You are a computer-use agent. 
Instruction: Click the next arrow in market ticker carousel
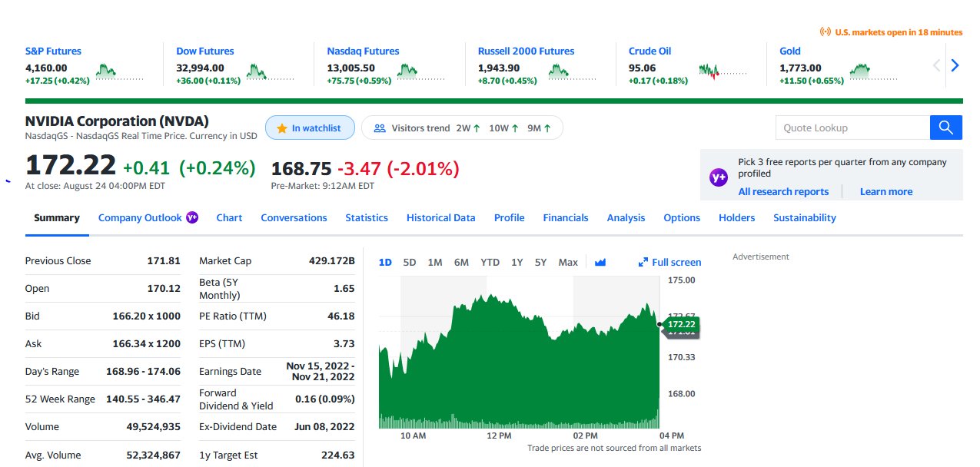(x=955, y=65)
